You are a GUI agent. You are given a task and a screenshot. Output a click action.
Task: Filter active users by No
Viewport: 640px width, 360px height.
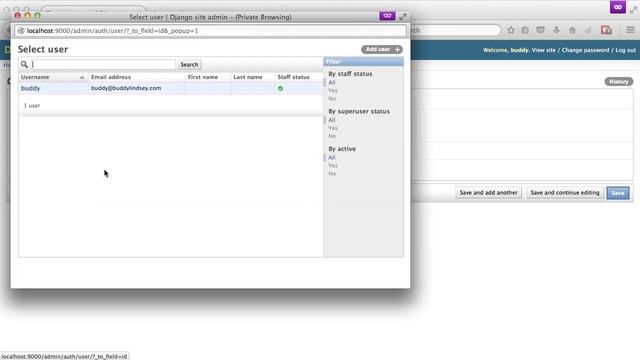pos(332,174)
